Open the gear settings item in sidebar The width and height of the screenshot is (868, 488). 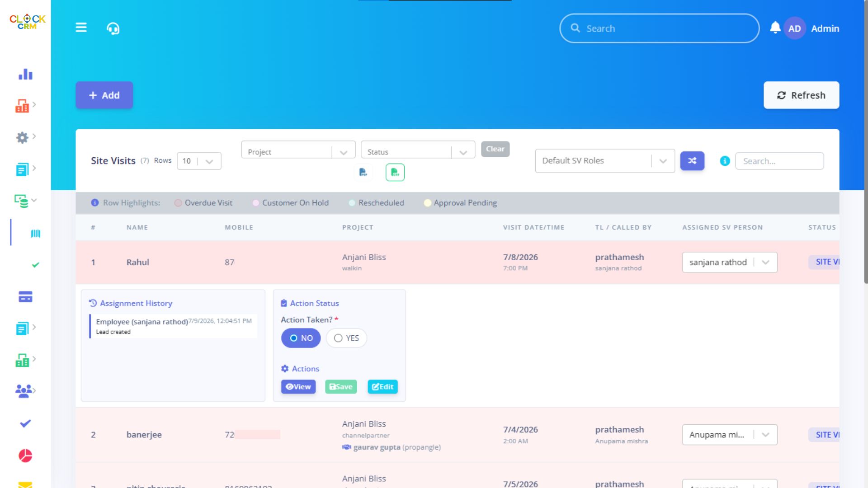pyautogui.click(x=22, y=137)
